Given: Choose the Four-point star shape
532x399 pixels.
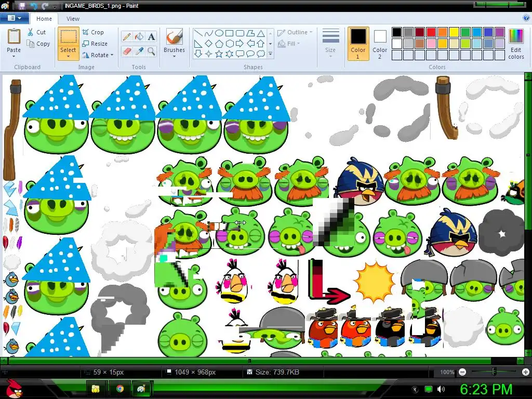Looking at the screenshot, I should click(209, 54).
